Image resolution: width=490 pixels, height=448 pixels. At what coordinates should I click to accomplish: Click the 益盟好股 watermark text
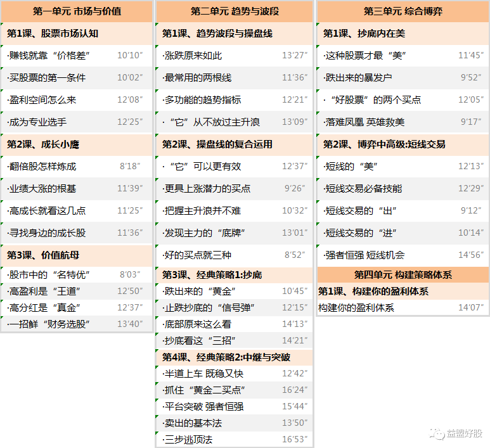(x=464, y=433)
